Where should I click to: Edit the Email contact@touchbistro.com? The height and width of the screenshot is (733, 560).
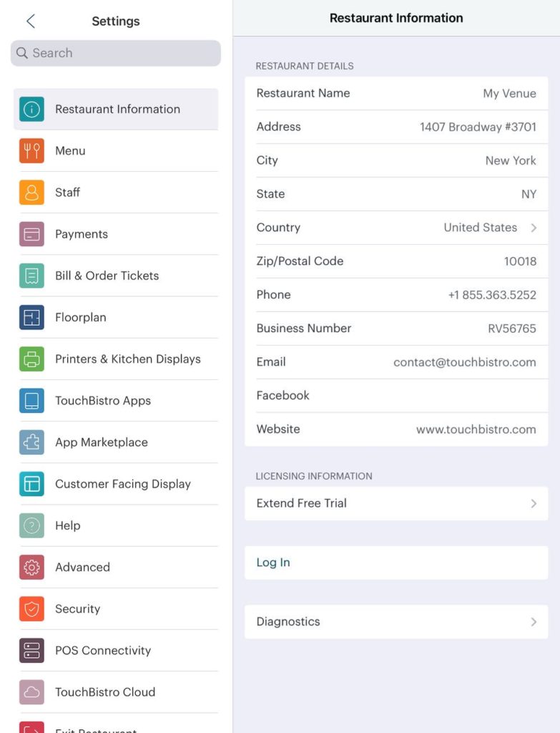click(x=465, y=362)
